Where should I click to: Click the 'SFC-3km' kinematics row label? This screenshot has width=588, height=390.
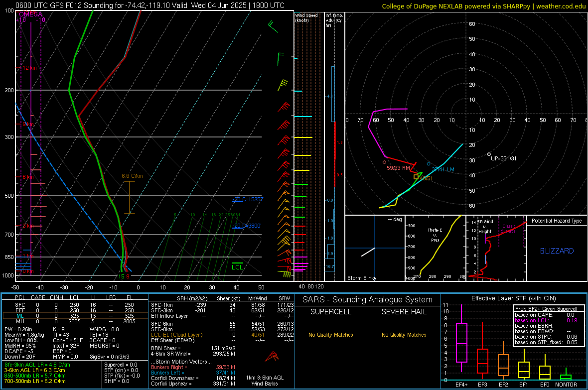[x=162, y=310]
